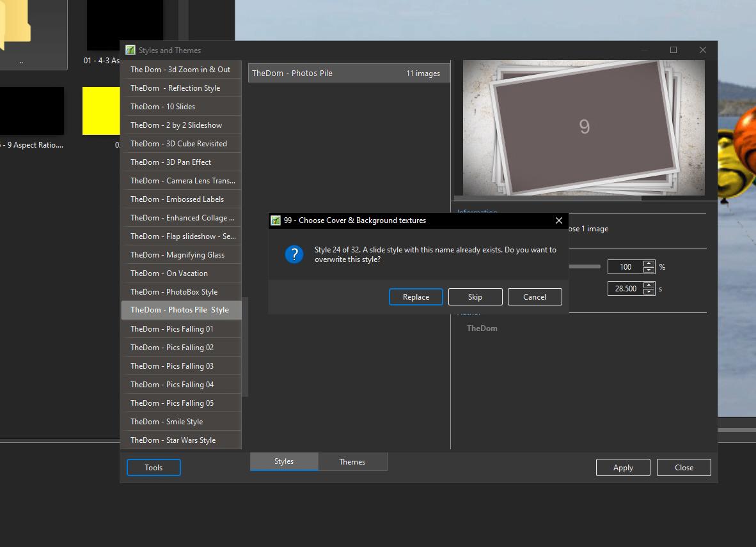Click the horizontal scrollbar below the style preview
The image size is (756, 547).
547,198
